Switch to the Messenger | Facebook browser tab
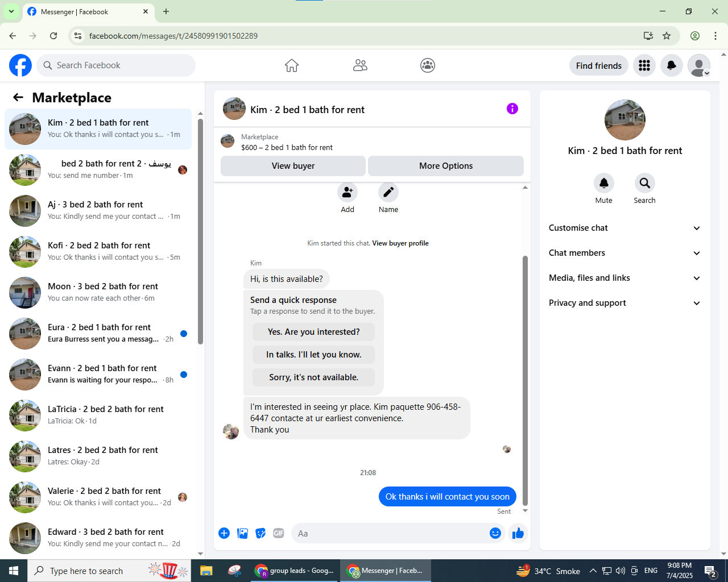 point(88,12)
